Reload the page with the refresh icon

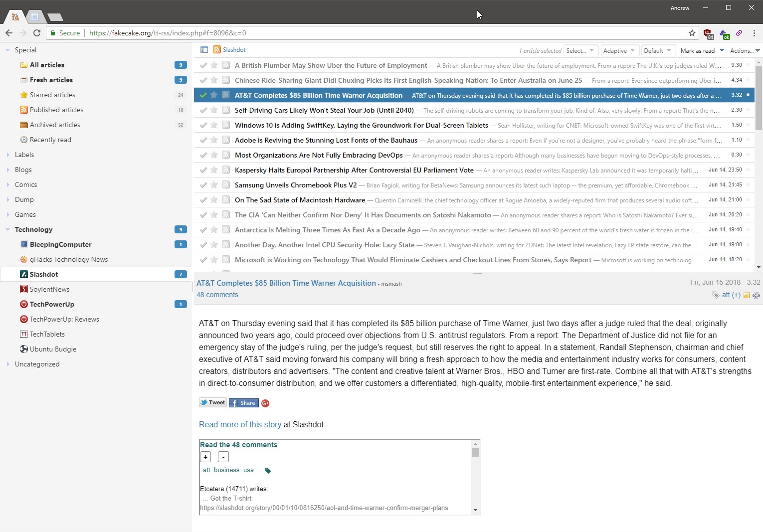pyautogui.click(x=36, y=33)
